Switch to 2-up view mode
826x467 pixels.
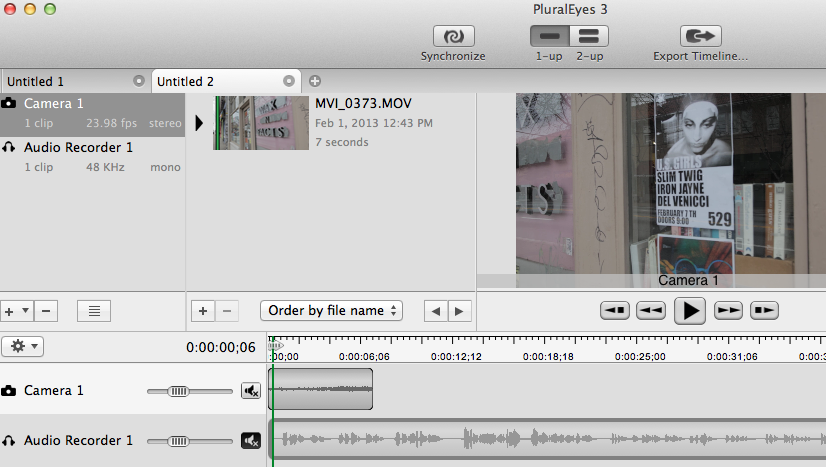[588, 36]
